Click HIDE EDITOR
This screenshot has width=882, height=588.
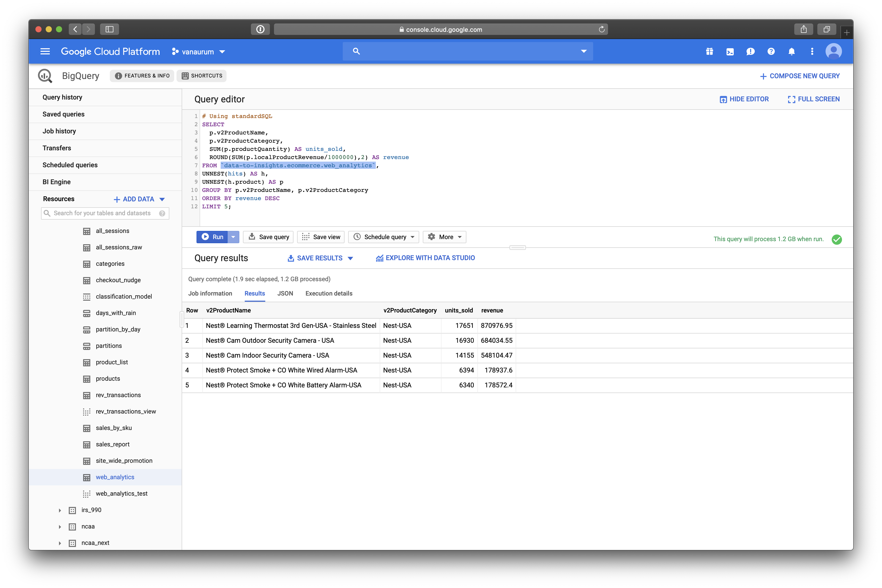(744, 99)
